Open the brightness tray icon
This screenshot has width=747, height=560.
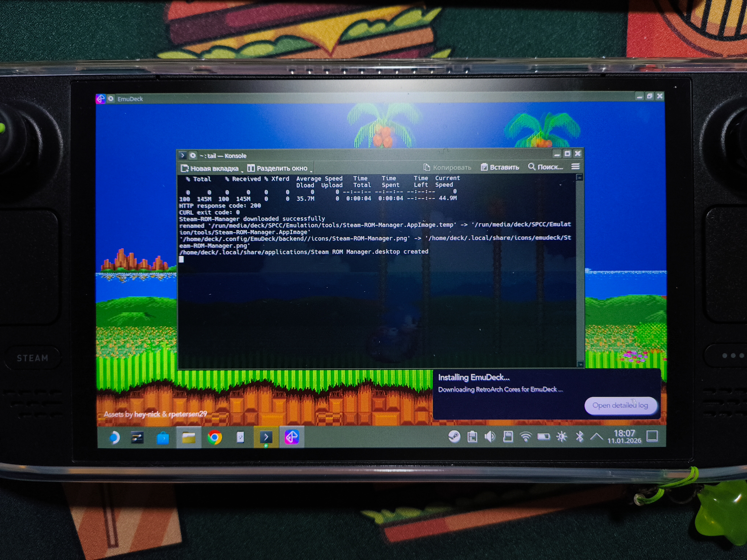pyautogui.click(x=562, y=437)
